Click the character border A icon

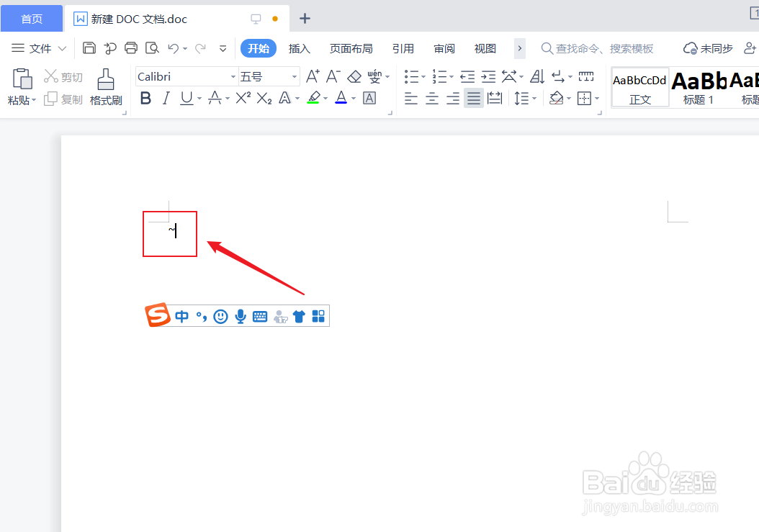pyautogui.click(x=369, y=99)
